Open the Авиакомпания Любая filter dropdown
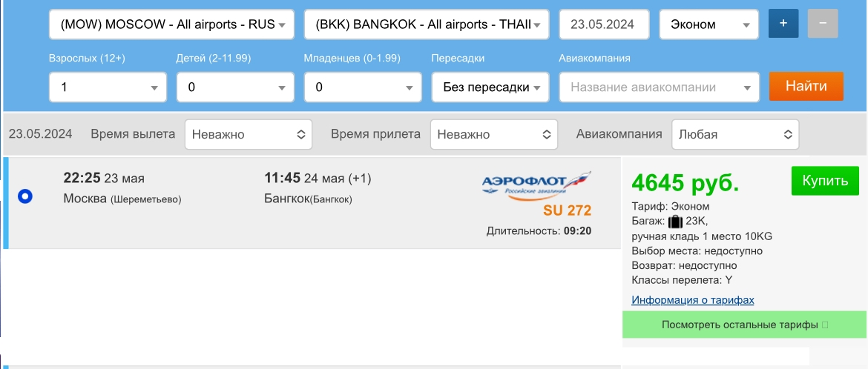The width and height of the screenshot is (868, 369). pyautogui.click(x=735, y=134)
